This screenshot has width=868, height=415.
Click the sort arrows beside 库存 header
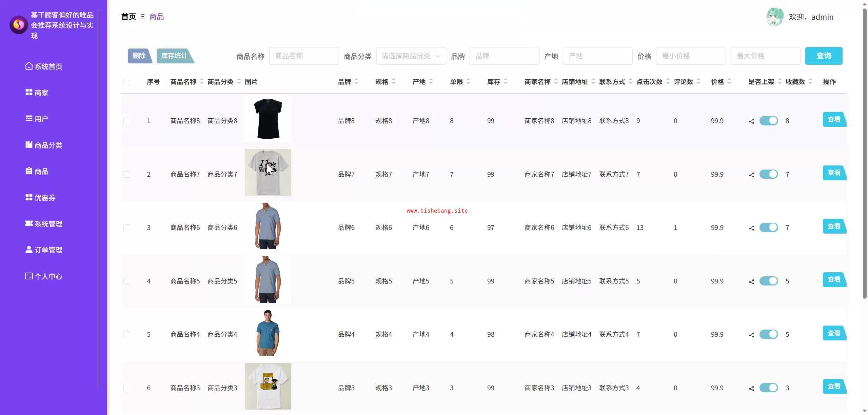tap(505, 81)
